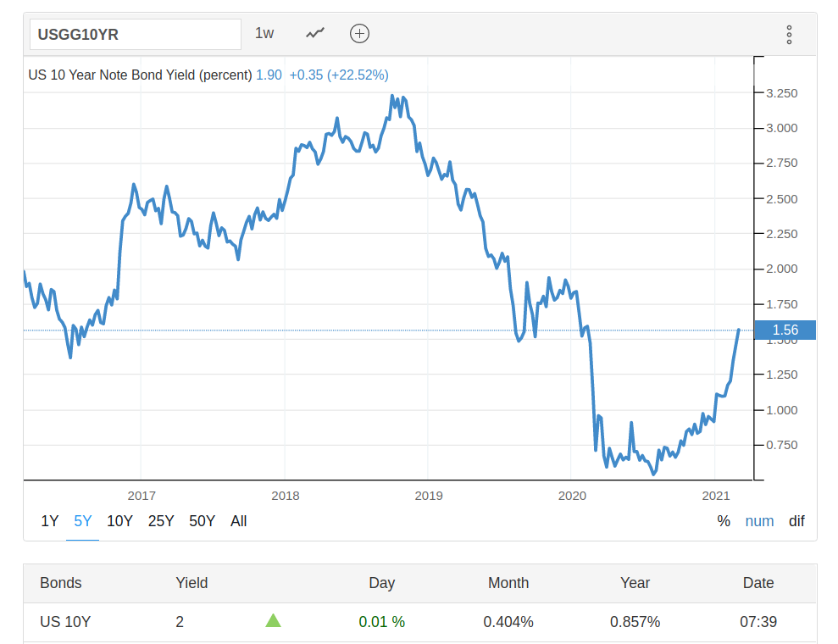Toggle num scale mode

759,521
